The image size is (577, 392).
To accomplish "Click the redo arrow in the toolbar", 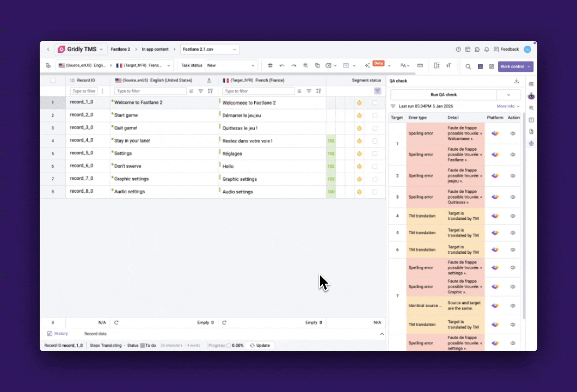I will click(x=294, y=66).
